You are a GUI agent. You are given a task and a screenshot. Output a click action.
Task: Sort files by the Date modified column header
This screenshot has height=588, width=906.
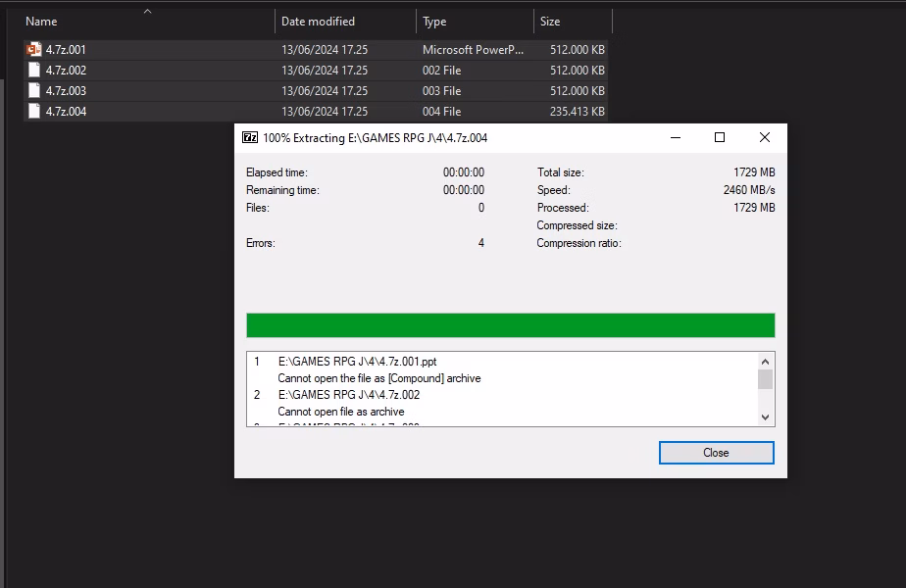click(x=318, y=22)
